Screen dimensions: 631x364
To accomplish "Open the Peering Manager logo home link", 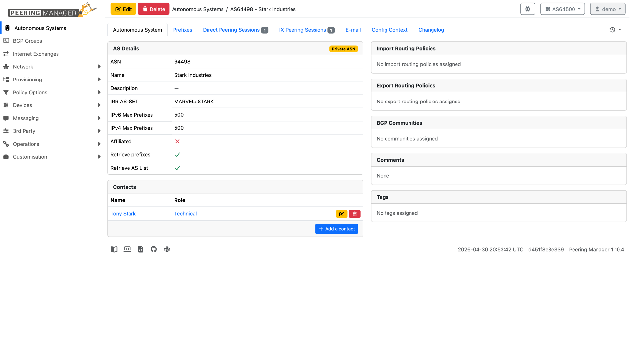I will tap(53, 10).
